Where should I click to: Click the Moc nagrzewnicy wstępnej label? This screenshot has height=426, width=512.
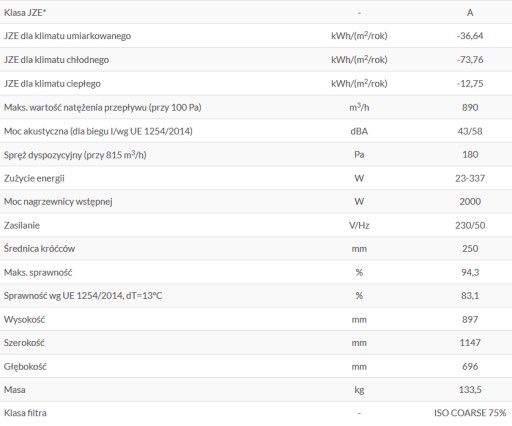coord(58,202)
